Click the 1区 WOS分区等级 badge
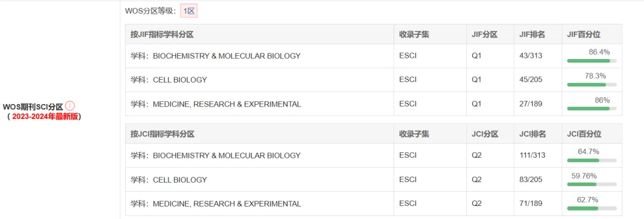 click(x=189, y=11)
